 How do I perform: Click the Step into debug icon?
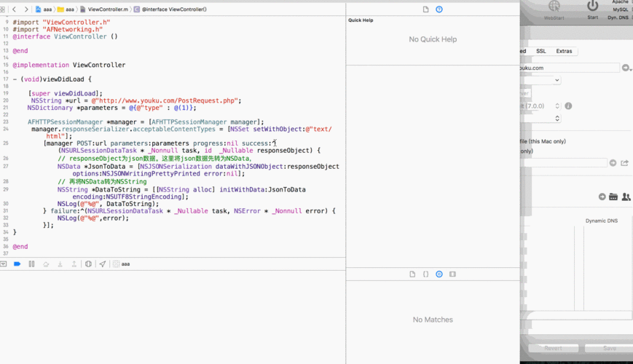60,264
